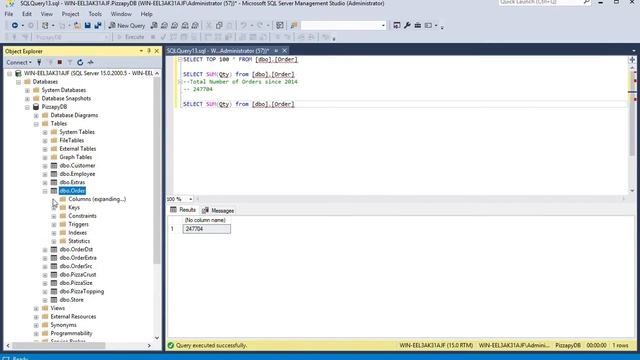Close the SQLQuery13.sql tab
The height and width of the screenshot is (360, 640).
(284, 51)
